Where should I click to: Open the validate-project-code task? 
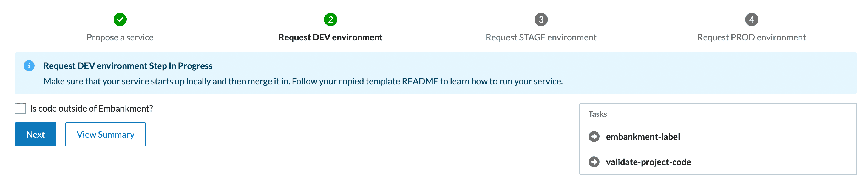tap(648, 162)
